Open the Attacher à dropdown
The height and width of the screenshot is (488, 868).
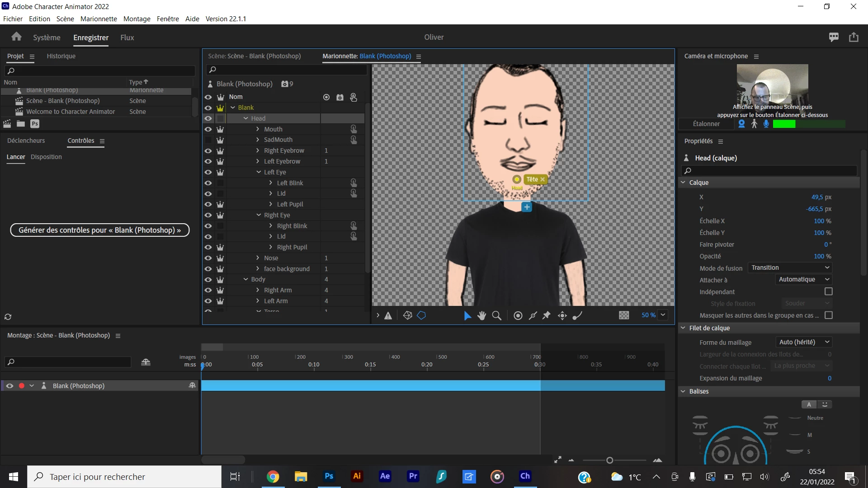pyautogui.click(x=803, y=280)
